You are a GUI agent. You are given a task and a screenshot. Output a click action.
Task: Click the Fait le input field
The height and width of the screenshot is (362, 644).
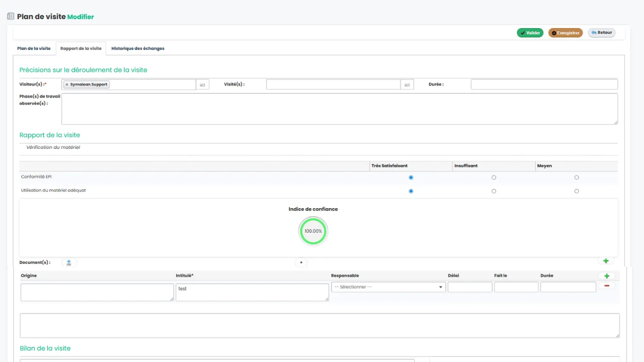[x=516, y=287]
